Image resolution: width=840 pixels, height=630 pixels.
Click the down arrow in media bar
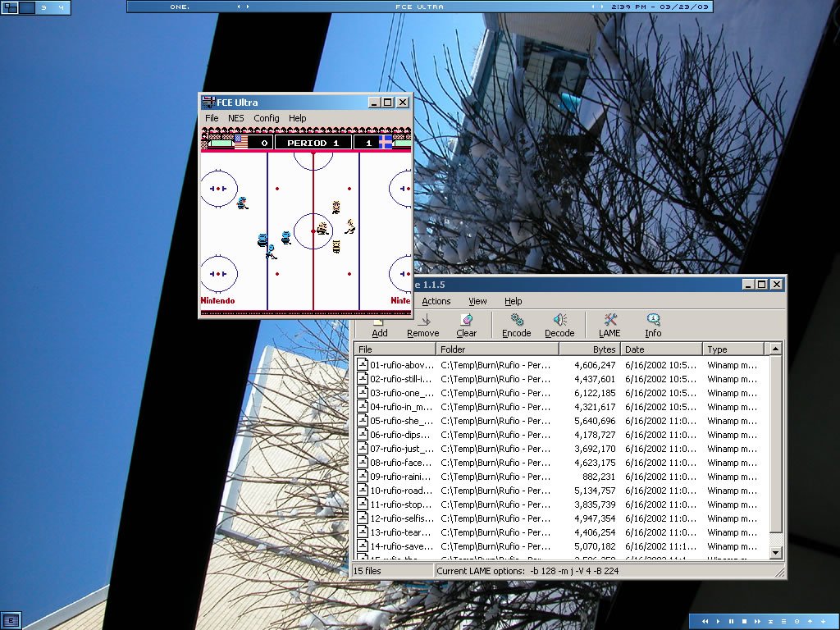click(x=824, y=622)
